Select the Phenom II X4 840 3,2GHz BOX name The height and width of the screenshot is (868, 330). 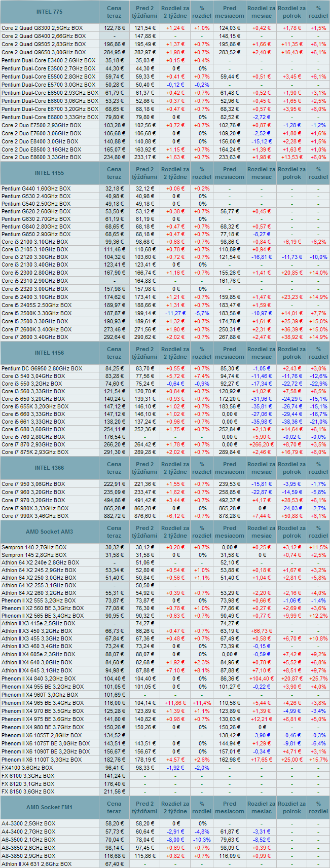point(39,678)
